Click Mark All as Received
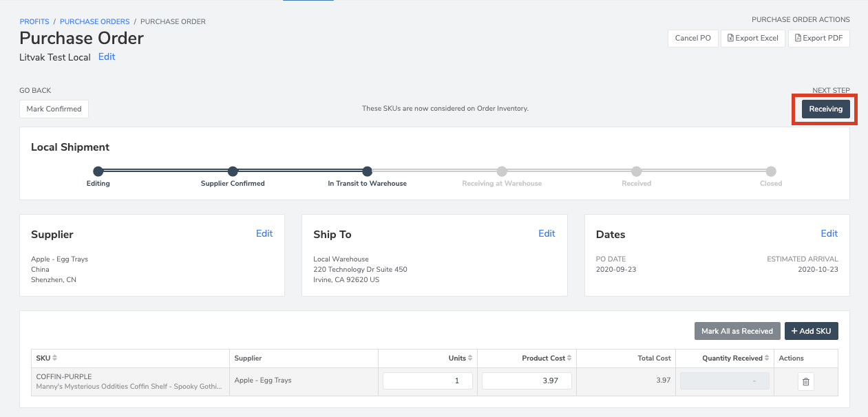The height and width of the screenshot is (417, 868). pos(737,331)
